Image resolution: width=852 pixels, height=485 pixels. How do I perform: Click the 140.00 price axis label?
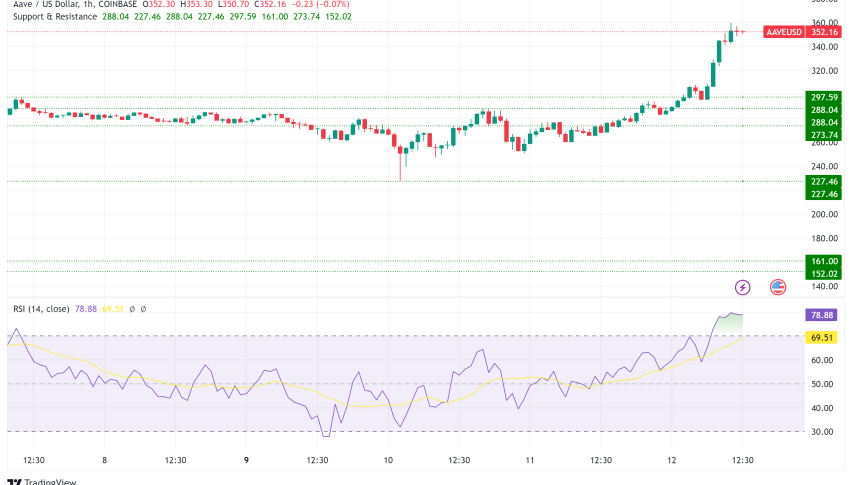pyautogui.click(x=824, y=286)
